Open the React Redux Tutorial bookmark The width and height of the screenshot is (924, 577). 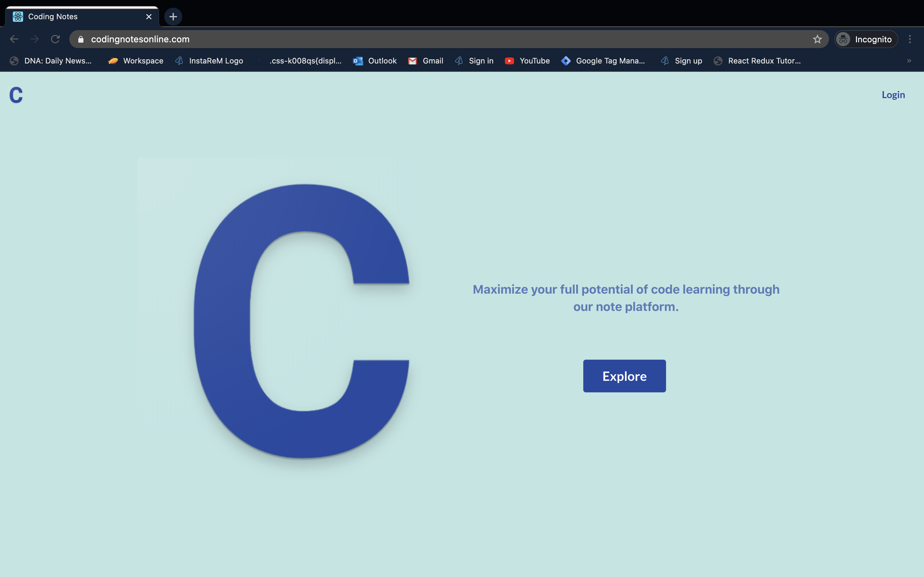pos(757,61)
